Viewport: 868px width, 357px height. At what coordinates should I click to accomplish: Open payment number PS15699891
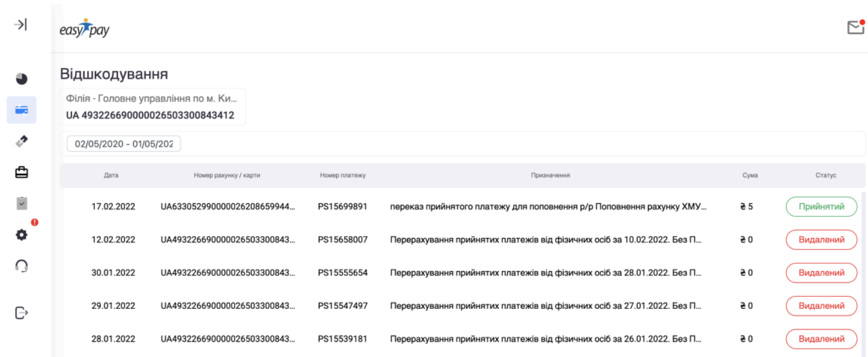342,207
